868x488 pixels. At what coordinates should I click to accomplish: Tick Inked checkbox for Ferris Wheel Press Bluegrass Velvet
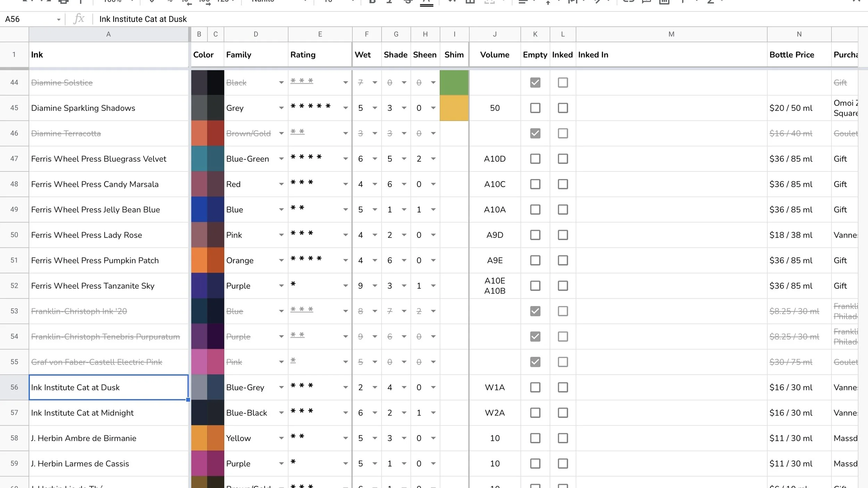[562, 159]
